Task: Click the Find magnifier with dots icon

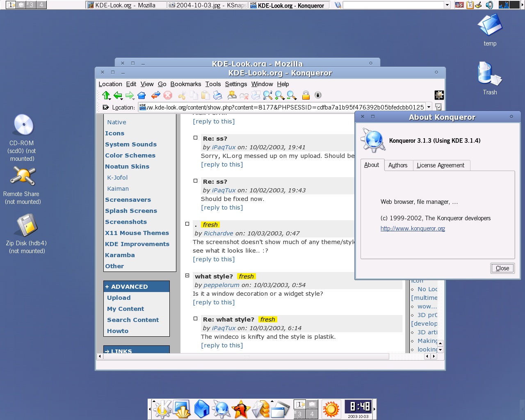Action: 268,96
